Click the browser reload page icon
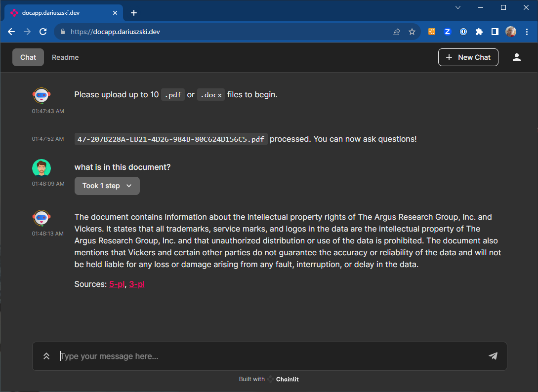538x392 pixels. 43,32
